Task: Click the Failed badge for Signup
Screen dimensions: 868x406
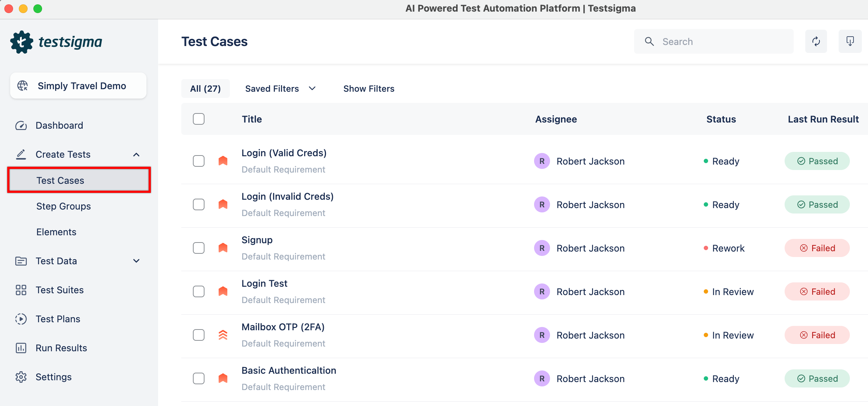Action: pos(817,248)
